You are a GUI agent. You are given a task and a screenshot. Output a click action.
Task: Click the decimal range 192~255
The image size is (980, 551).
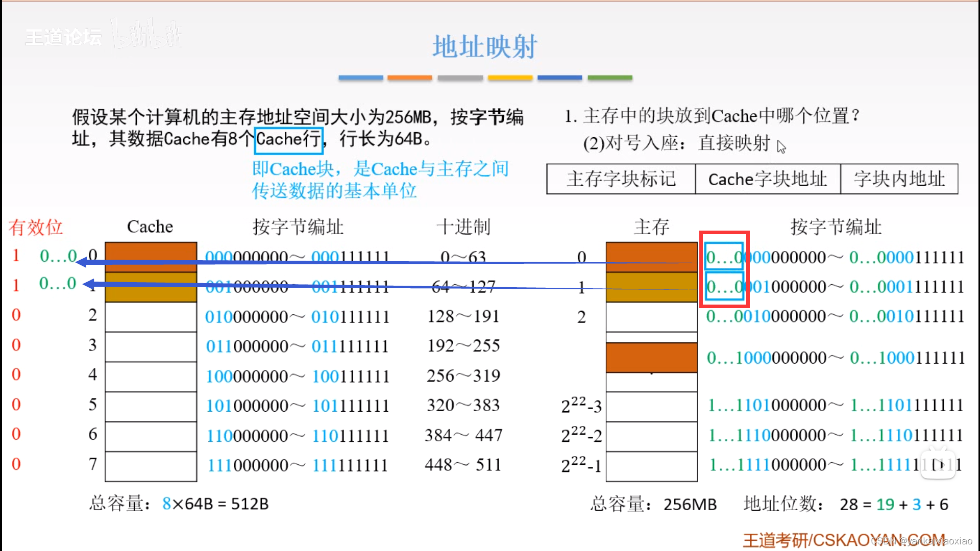pyautogui.click(x=463, y=346)
